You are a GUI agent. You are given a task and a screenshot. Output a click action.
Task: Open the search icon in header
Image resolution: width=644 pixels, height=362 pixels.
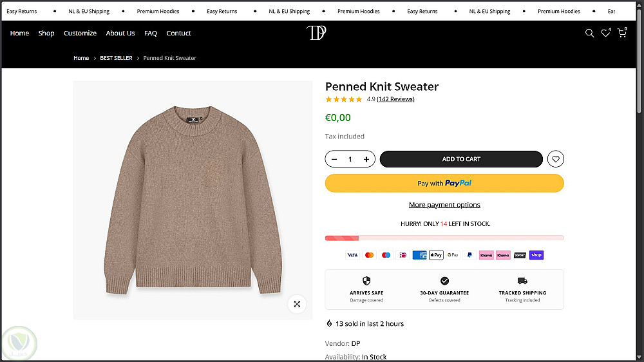[589, 33]
